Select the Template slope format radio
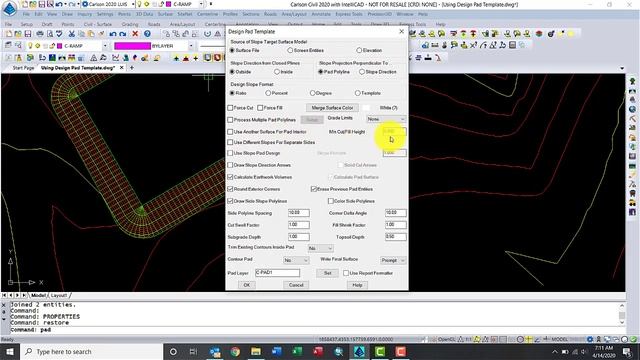The height and width of the screenshot is (360, 640). tap(358, 93)
